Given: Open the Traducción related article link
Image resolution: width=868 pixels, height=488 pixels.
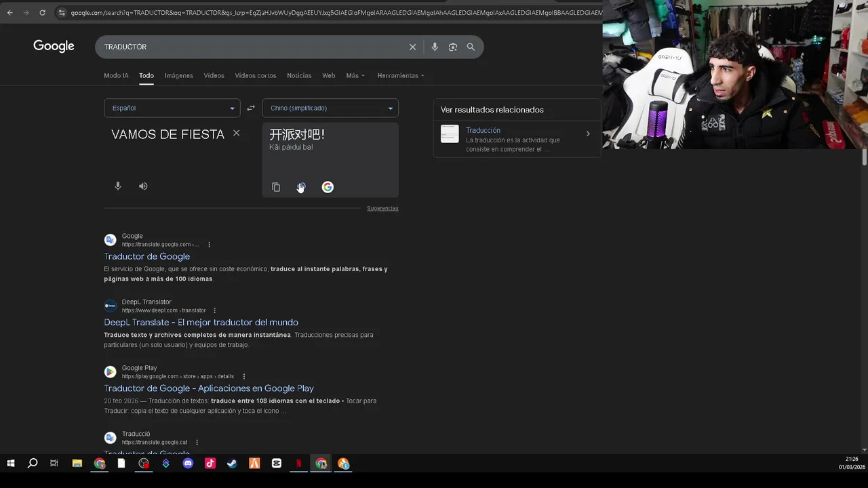Looking at the screenshot, I should (x=483, y=130).
